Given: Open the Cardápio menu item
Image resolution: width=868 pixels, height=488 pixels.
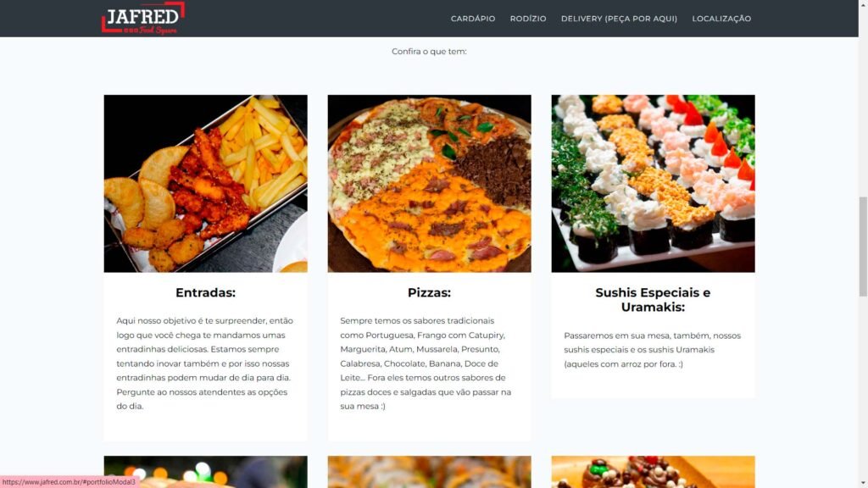Looking at the screenshot, I should point(473,19).
